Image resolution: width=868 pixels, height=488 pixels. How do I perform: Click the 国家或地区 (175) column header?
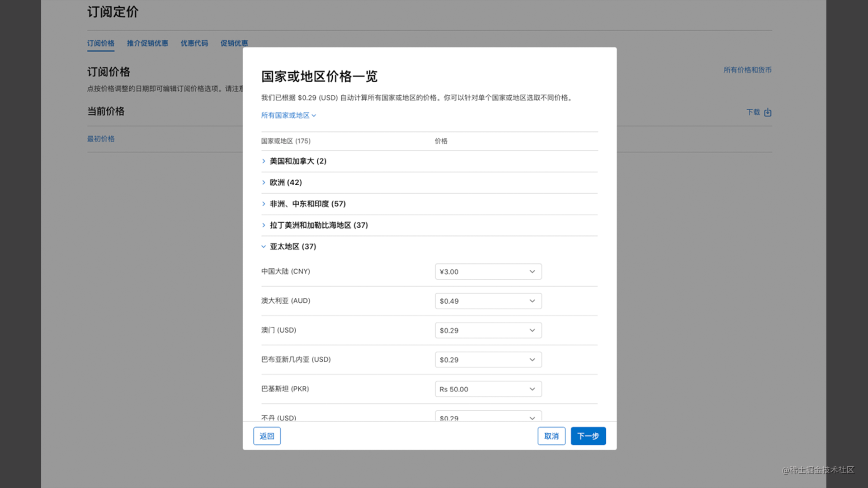[x=286, y=141]
